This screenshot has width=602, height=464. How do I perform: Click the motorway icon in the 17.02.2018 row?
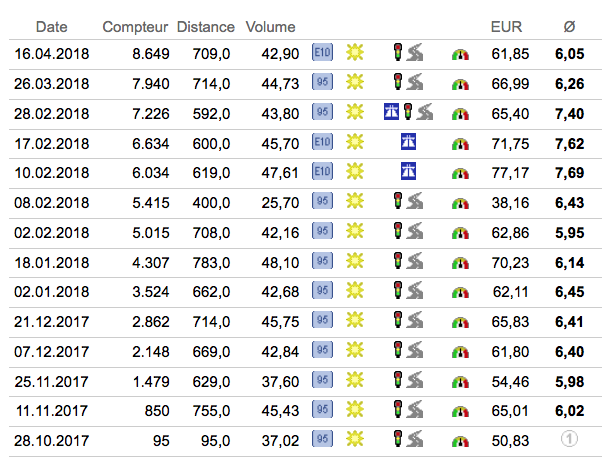[408, 142]
